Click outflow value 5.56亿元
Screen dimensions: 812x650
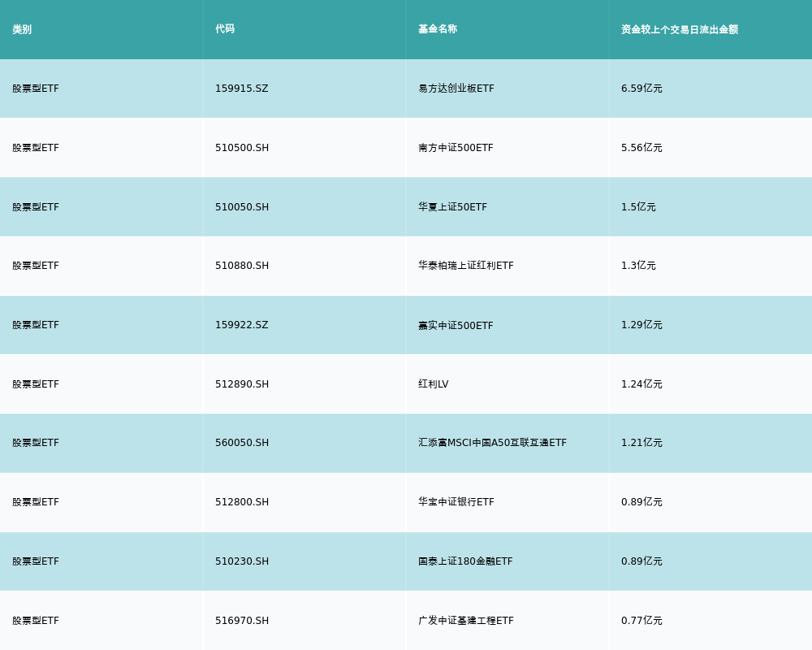click(641, 148)
